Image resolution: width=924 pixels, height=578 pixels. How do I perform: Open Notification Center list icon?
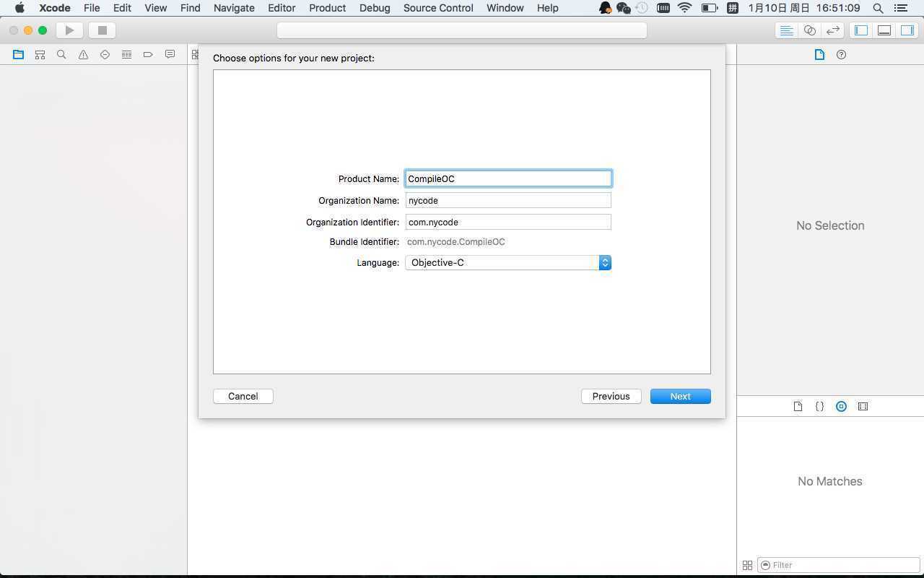(899, 8)
